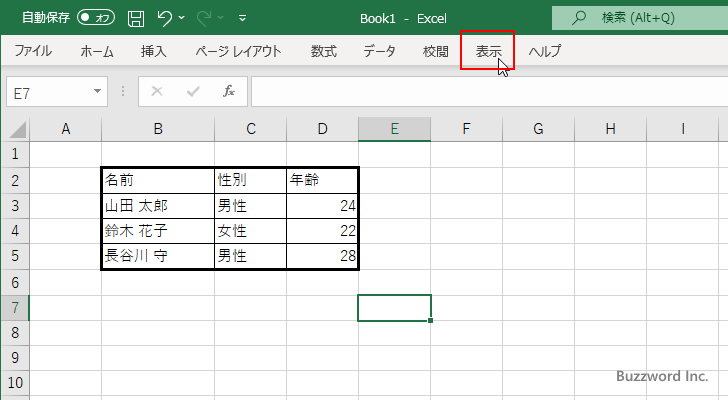Viewport: 728px width, 400px height.
Task: Click the formula bar expand dots handle
Action: [123, 91]
